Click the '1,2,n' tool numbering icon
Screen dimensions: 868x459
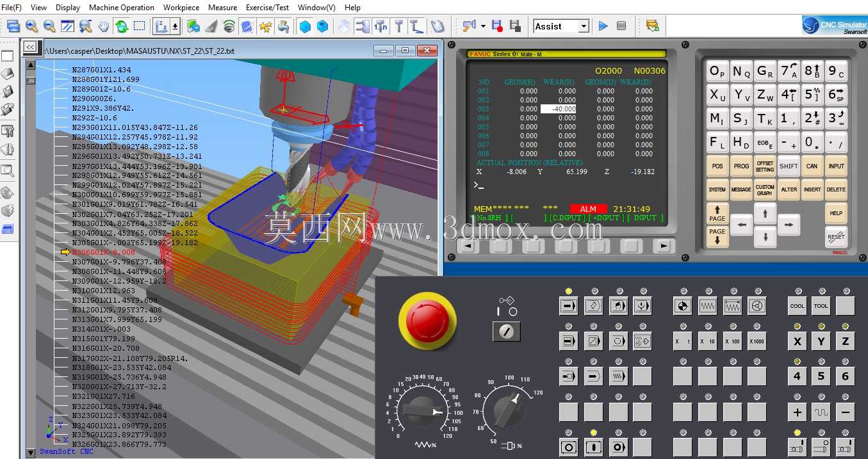[381, 26]
